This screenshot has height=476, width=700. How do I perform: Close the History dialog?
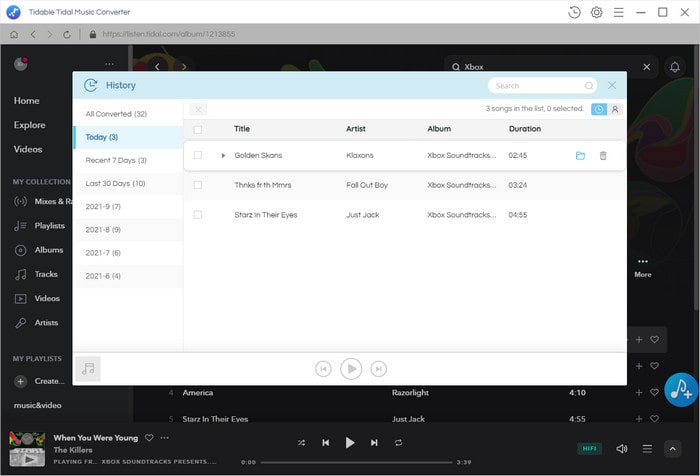(x=612, y=85)
